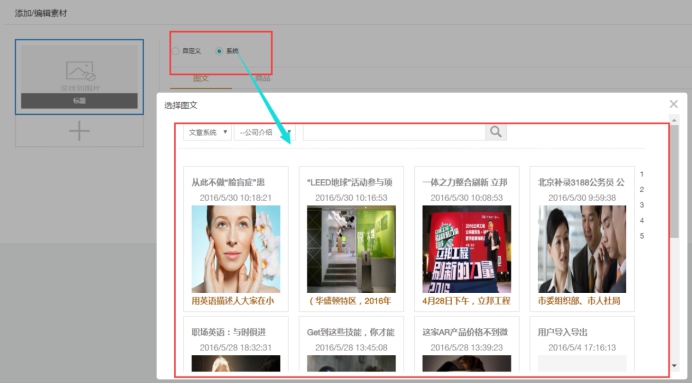Click the missing image placeholder icon

pos(80,71)
